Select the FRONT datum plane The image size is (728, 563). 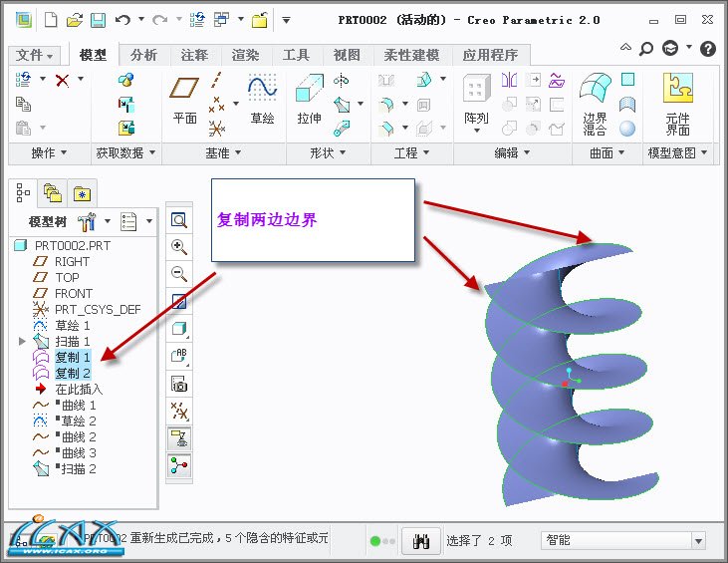click(x=74, y=294)
